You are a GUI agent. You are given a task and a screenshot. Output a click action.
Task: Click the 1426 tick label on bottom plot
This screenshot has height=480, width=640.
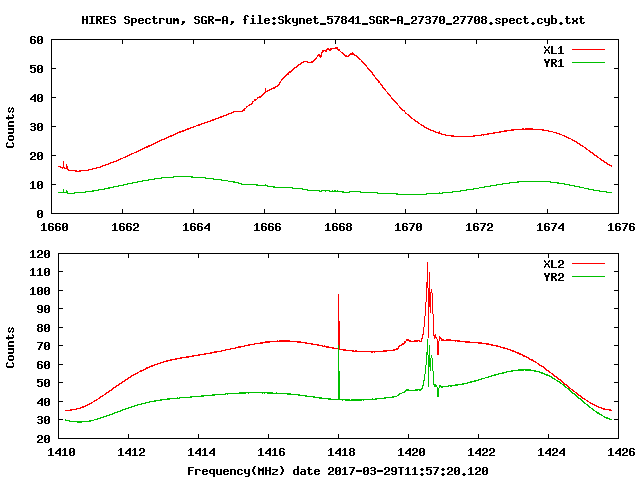pos(621,452)
